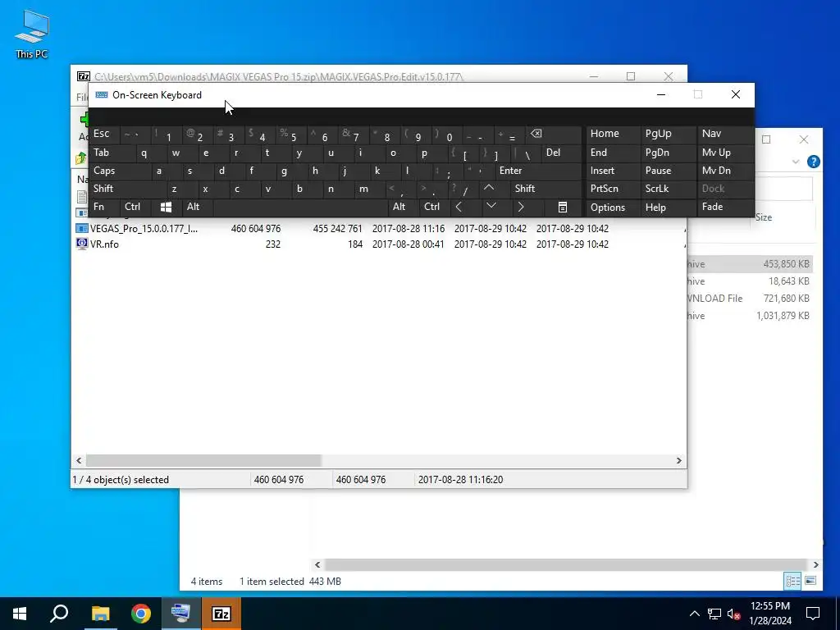Click the VR.nfo file icon
Viewport: 840px width, 630px height.
pos(81,244)
